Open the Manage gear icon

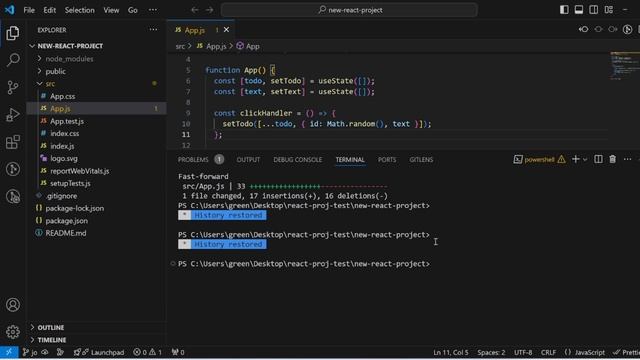tap(13, 332)
